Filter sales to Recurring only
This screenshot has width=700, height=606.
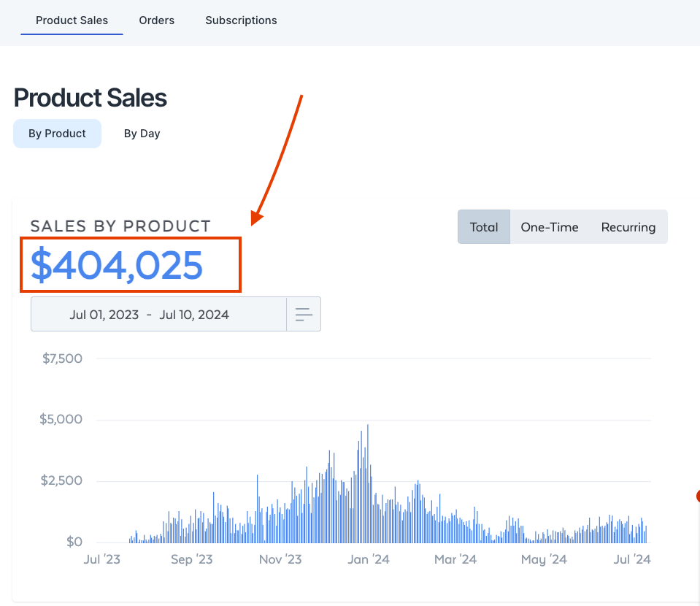pyautogui.click(x=628, y=226)
